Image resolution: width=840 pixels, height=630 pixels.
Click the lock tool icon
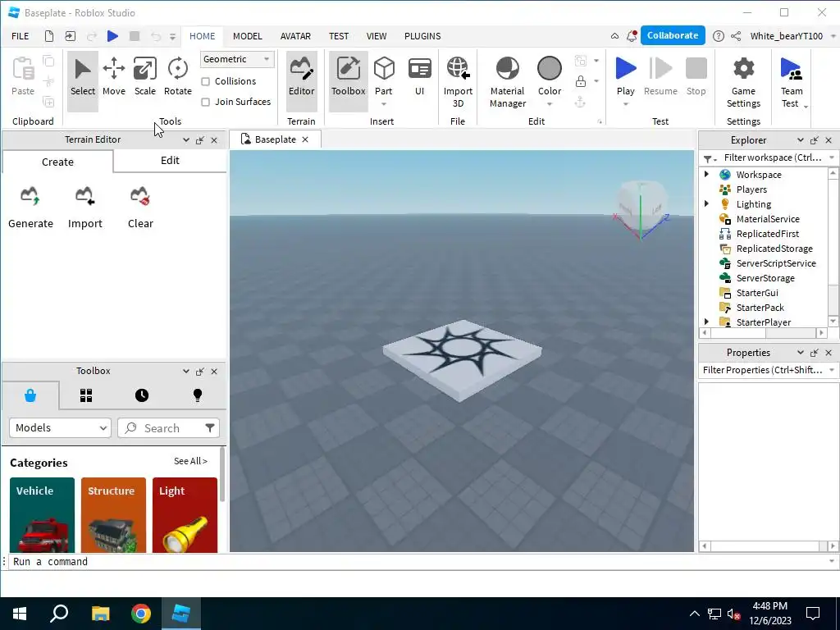coord(580,81)
